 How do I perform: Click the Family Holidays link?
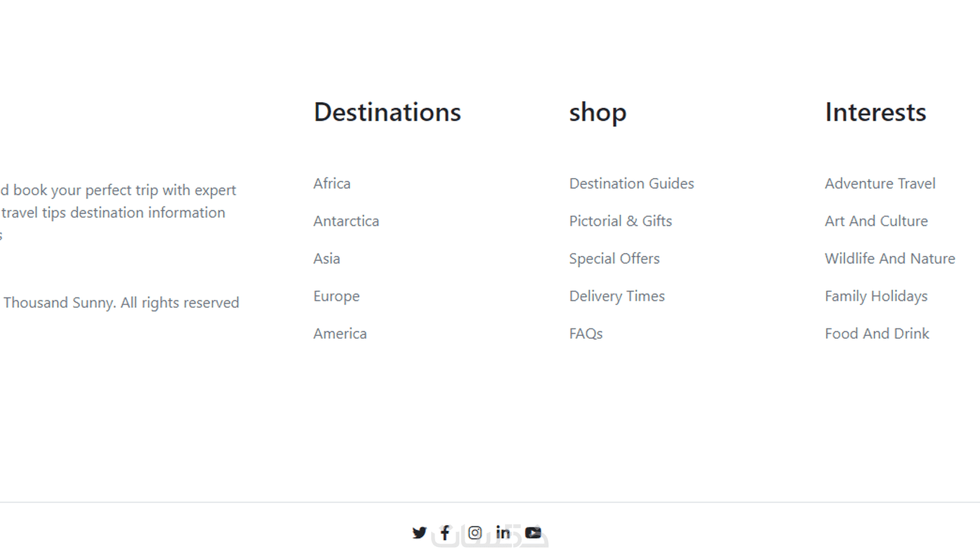click(876, 296)
